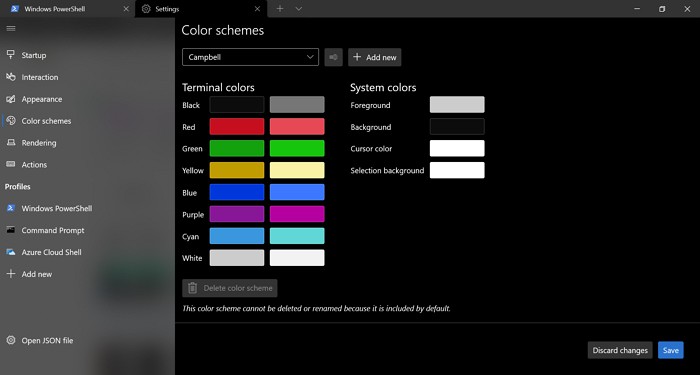Edit the bright Green color swatch
Screen dimensions: 700x375
coord(297,149)
